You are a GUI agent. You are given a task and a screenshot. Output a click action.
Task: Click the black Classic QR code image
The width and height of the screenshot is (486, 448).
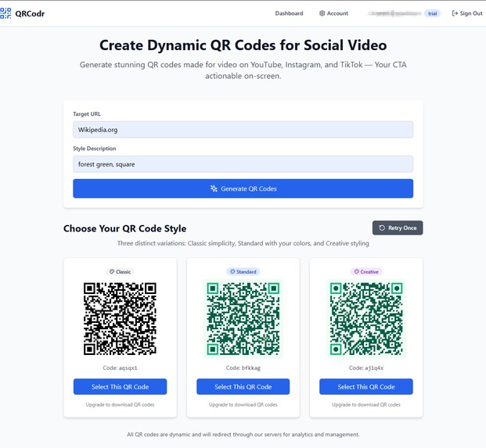[x=120, y=318]
